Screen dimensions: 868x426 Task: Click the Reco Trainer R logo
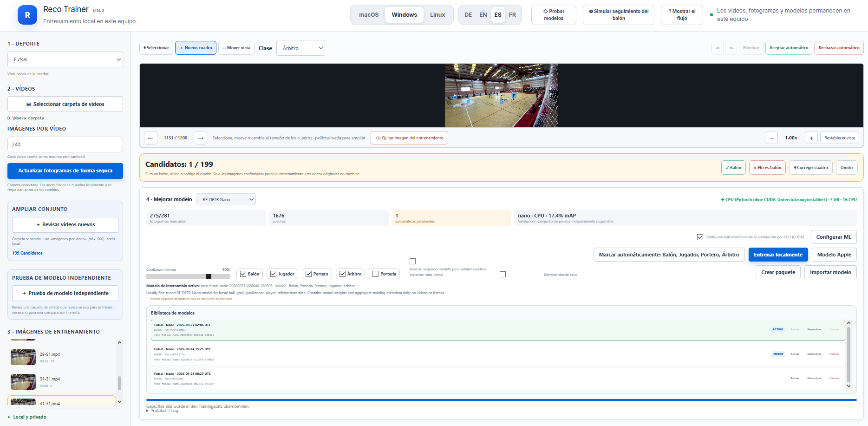click(x=27, y=15)
